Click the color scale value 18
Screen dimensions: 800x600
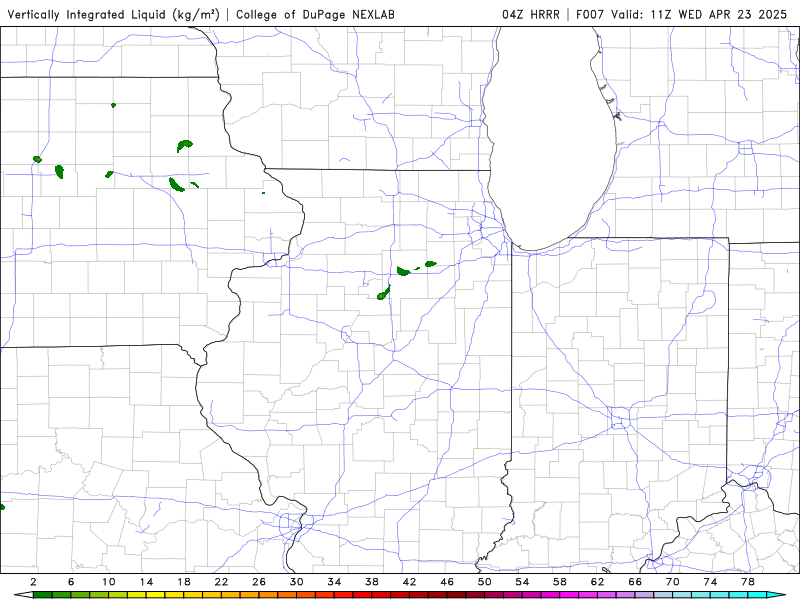(184, 582)
